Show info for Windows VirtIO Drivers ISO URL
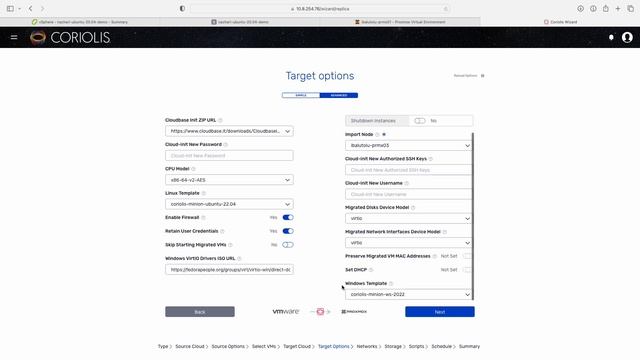Image resolution: width=640 pixels, height=360 pixels. (x=239, y=258)
